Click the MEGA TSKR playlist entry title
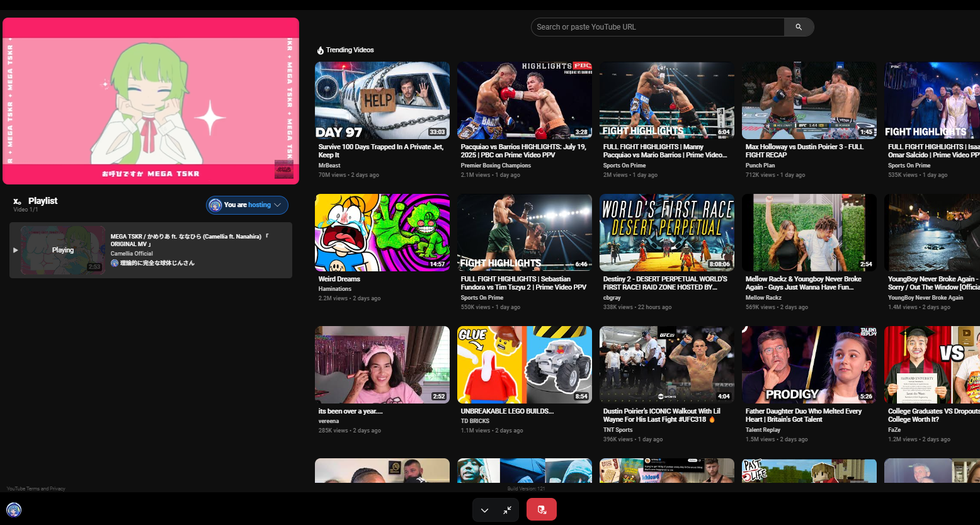Screen dimensions: 980x525 pos(190,240)
